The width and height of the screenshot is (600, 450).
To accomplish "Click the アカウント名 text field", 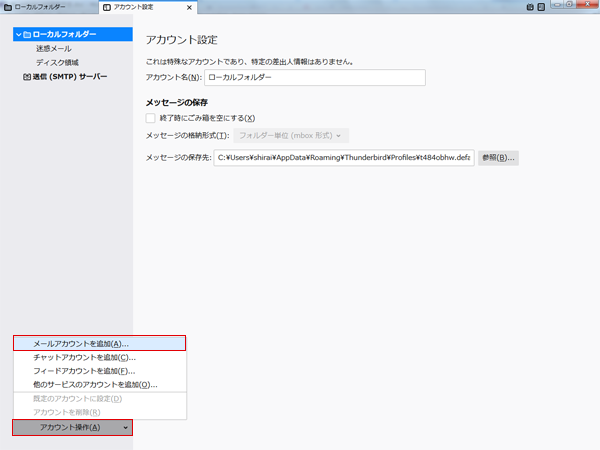I will tap(314, 77).
